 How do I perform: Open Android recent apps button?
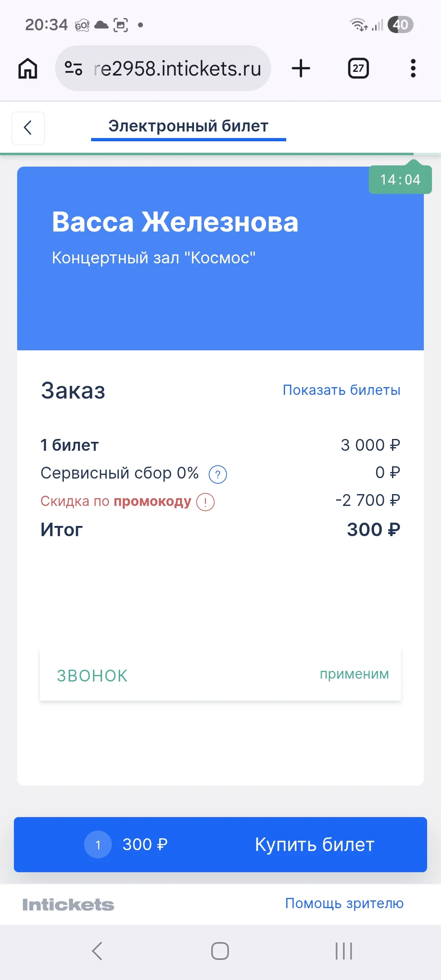pos(344,951)
